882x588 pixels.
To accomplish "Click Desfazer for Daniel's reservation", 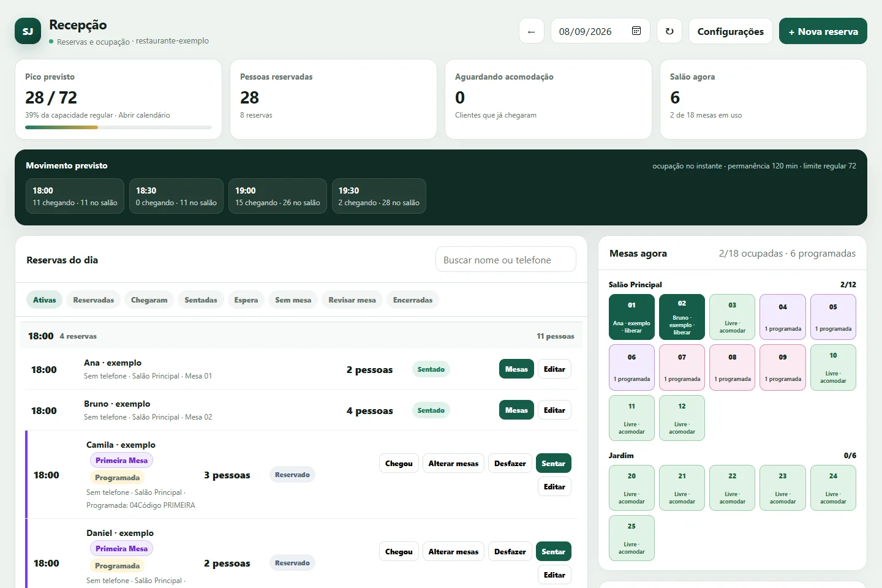I will point(510,552).
